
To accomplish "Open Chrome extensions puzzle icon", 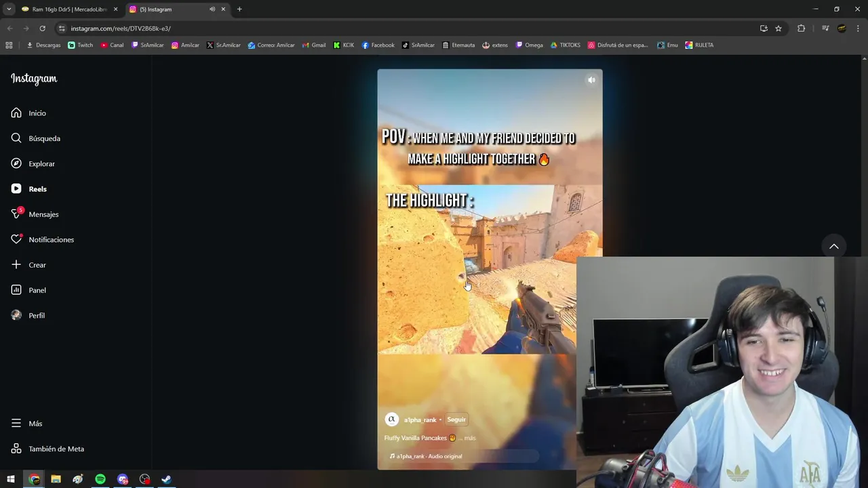I will (801, 28).
